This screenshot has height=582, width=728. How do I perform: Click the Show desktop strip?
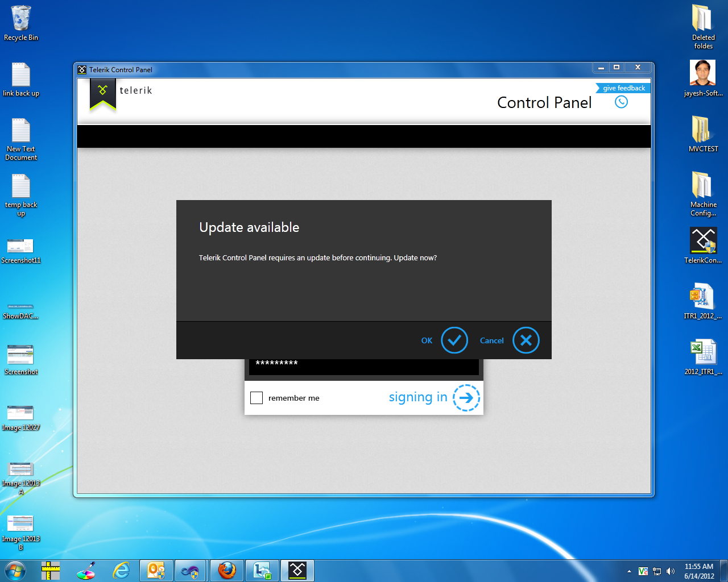(724, 571)
